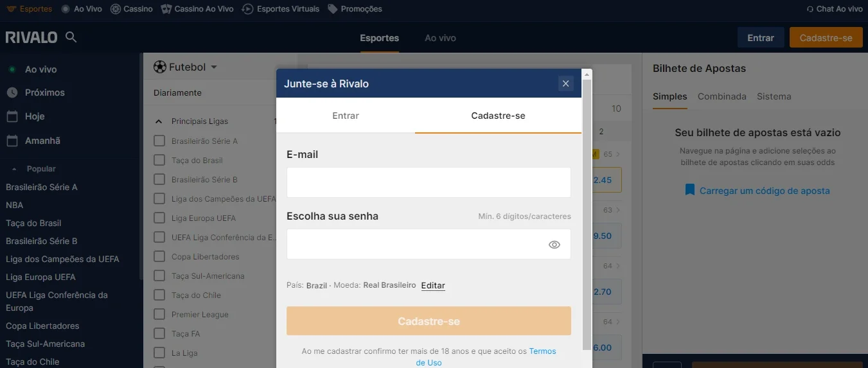This screenshot has width=868, height=368.
Task: Click Diariamente filter label
Action: (x=177, y=92)
